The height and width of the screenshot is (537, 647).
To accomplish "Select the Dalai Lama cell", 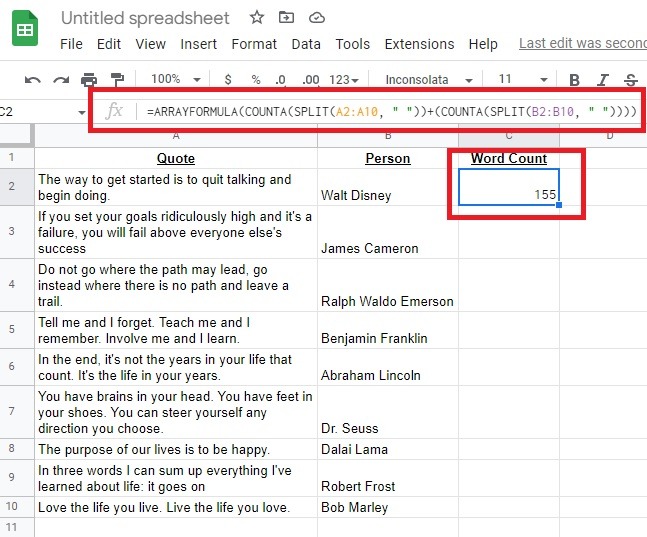I will tap(387, 449).
